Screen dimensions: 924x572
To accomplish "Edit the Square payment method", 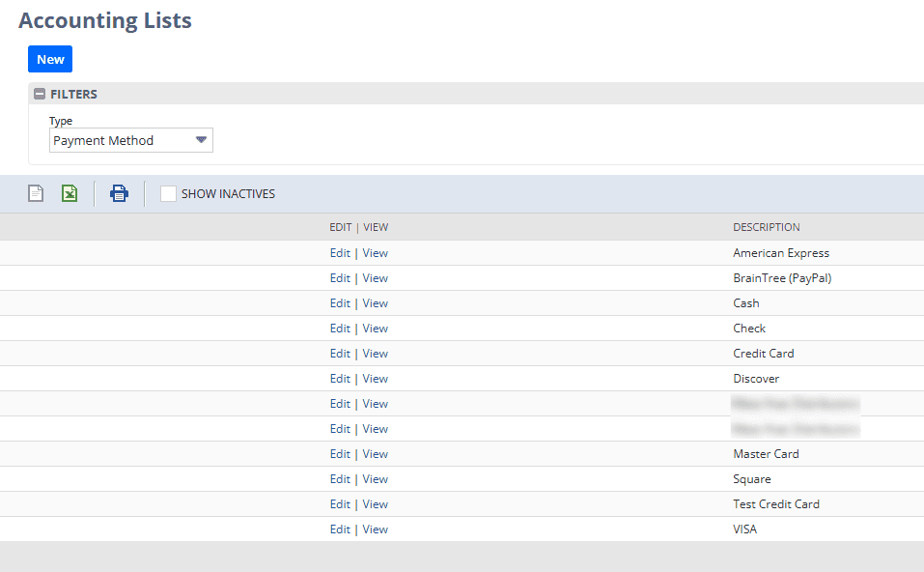I will (x=340, y=479).
